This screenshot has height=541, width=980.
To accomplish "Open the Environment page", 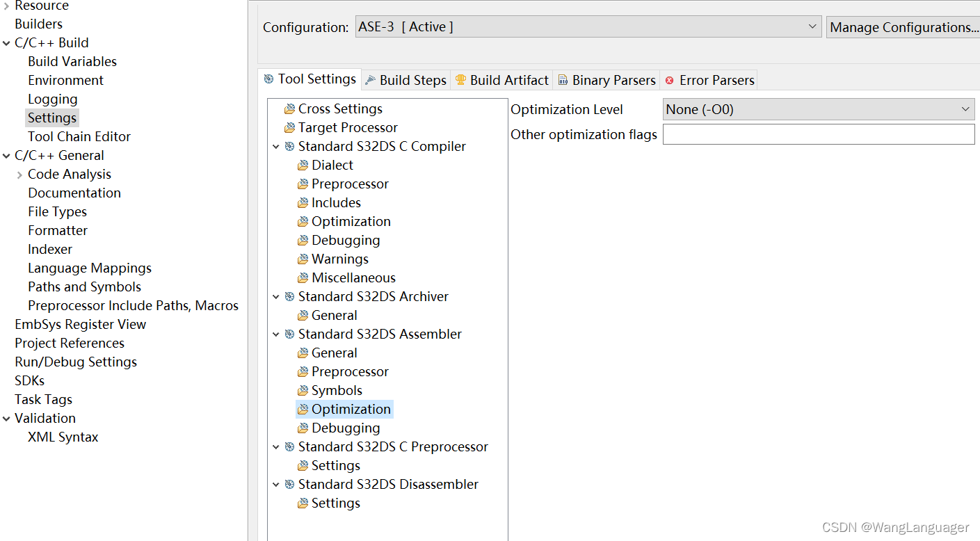I will pos(65,81).
